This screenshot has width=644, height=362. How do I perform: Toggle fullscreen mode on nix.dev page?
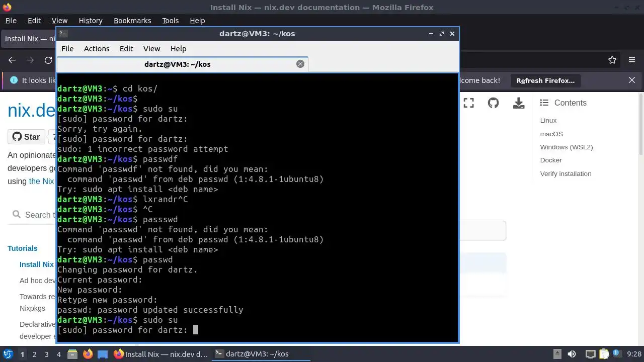468,103
